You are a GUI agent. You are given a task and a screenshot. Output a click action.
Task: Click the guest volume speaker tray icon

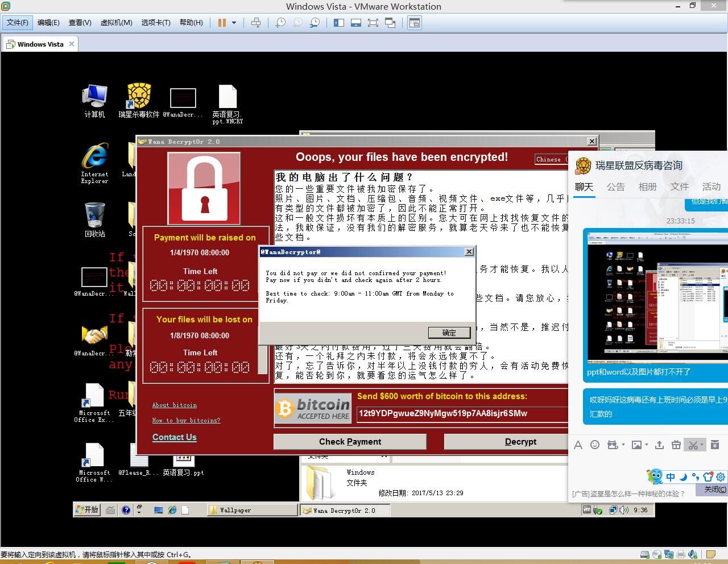[624, 510]
